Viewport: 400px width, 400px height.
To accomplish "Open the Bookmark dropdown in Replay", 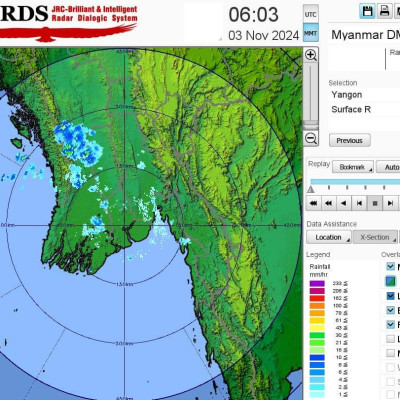I will (353, 167).
